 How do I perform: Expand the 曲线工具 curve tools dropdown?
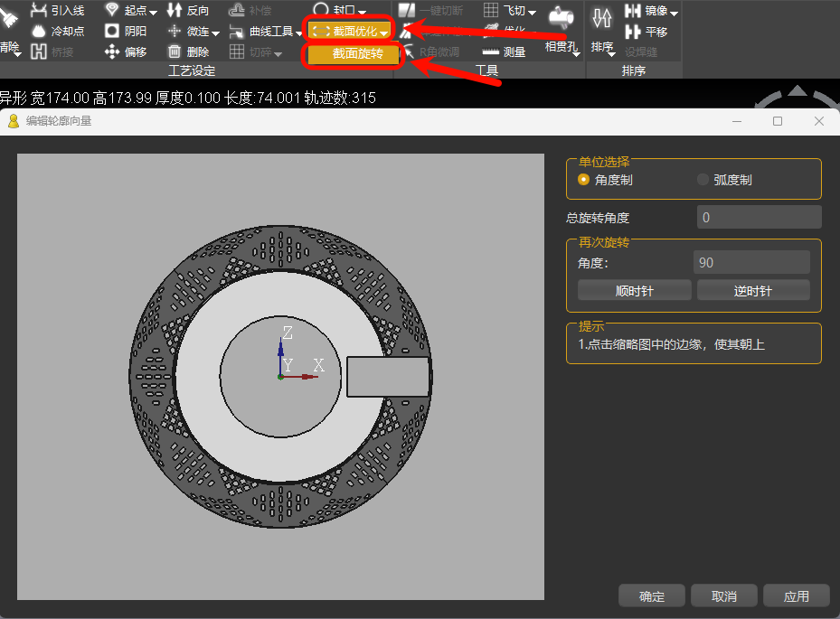click(x=299, y=32)
